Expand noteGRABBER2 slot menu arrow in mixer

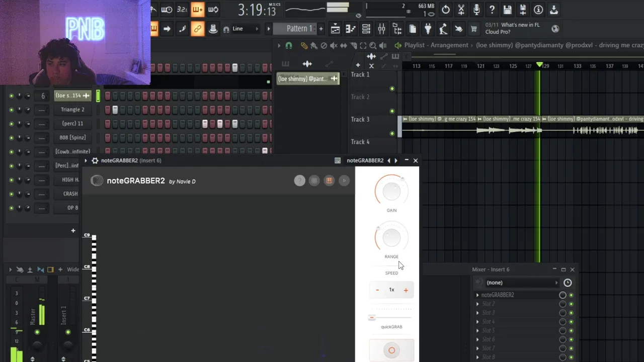coord(477,295)
